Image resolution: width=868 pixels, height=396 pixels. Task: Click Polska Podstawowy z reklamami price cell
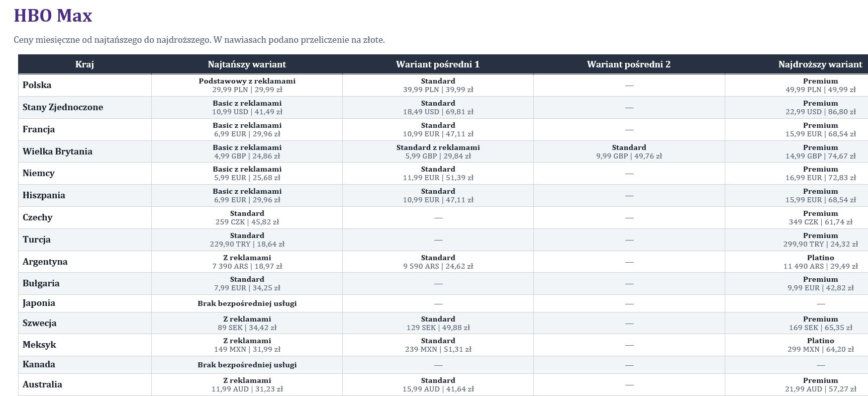[x=247, y=85]
